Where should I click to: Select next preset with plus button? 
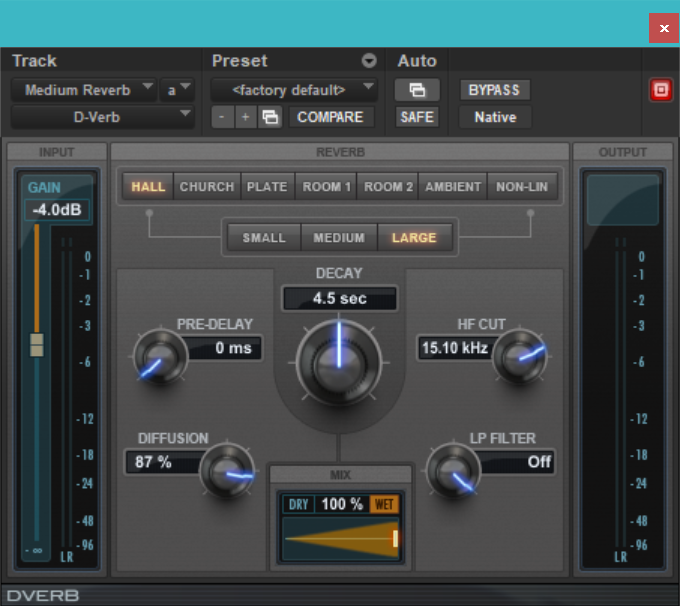245,117
